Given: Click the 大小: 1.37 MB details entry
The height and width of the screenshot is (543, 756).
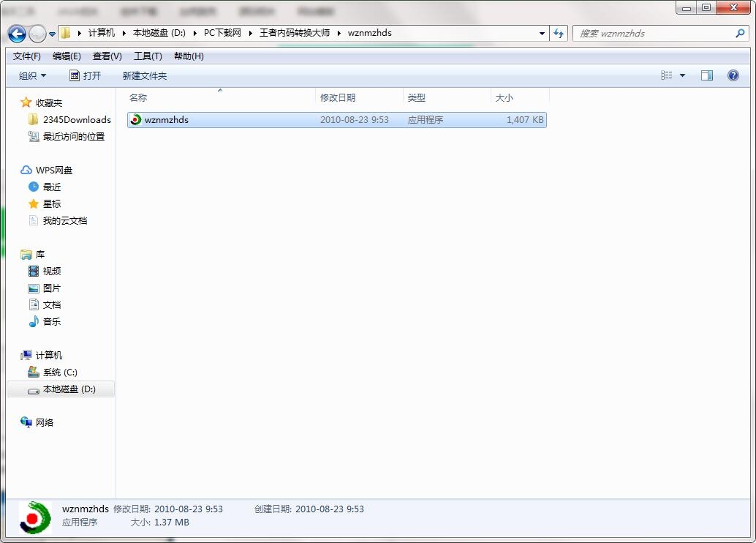Looking at the screenshot, I should pyautogui.click(x=159, y=523).
